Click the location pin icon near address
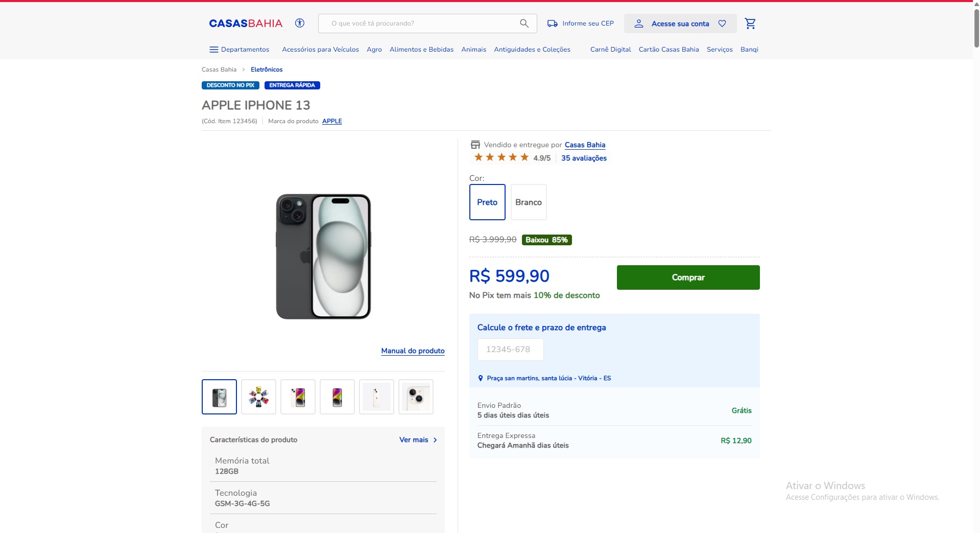 481,378
